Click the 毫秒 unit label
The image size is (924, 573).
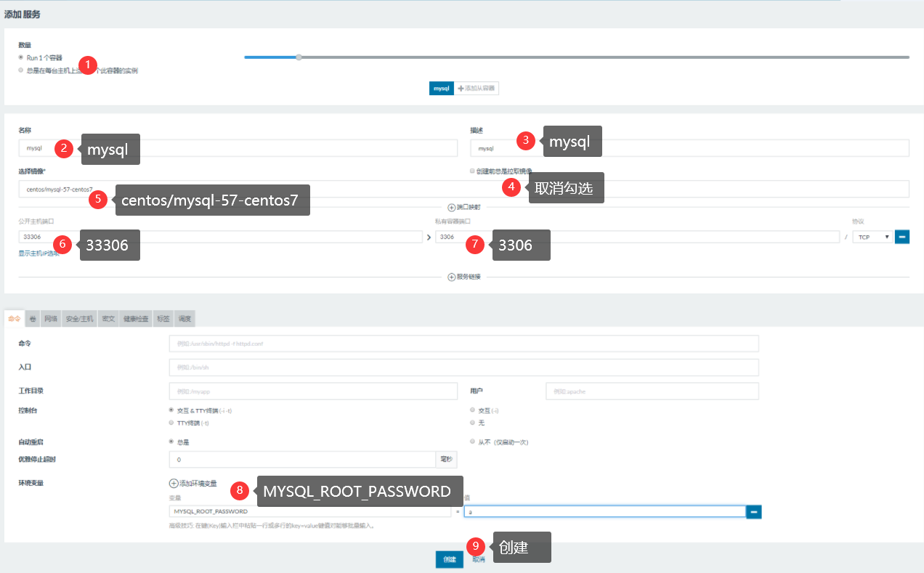coord(446,460)
